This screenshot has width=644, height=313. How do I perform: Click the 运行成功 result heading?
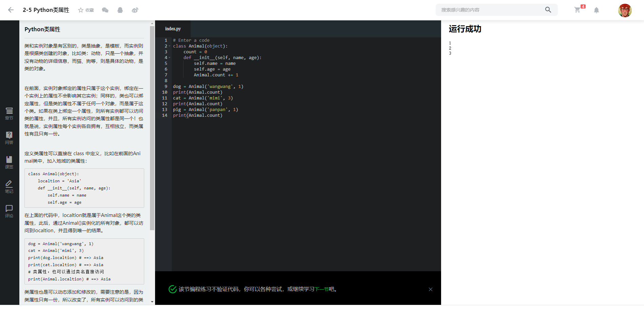(465, 29)
